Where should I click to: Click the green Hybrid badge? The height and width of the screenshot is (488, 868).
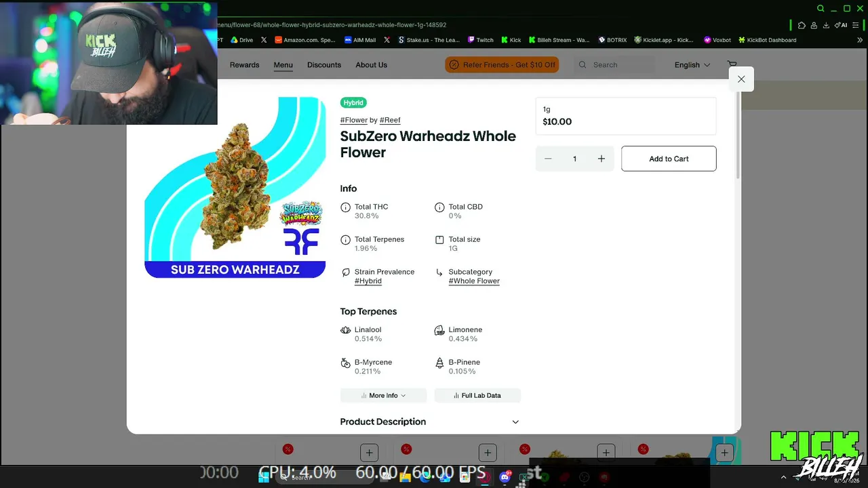coord(353,103)
